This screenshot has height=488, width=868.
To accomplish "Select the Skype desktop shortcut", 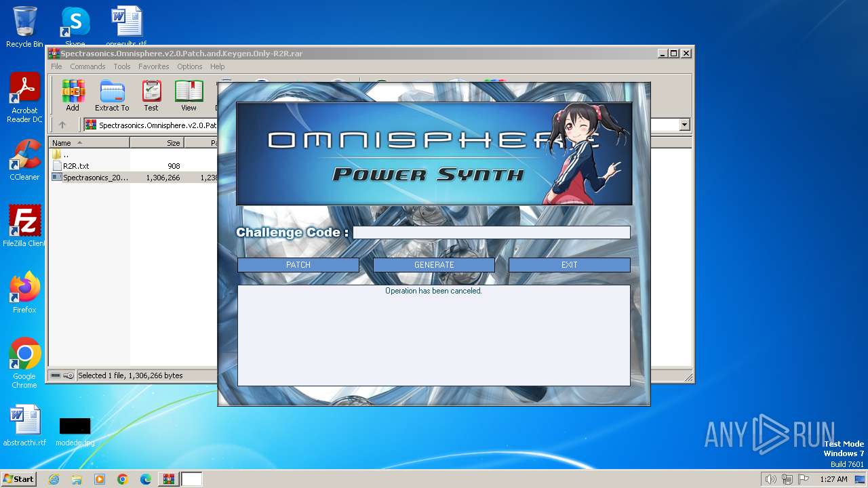I will (x=75, y=26).
